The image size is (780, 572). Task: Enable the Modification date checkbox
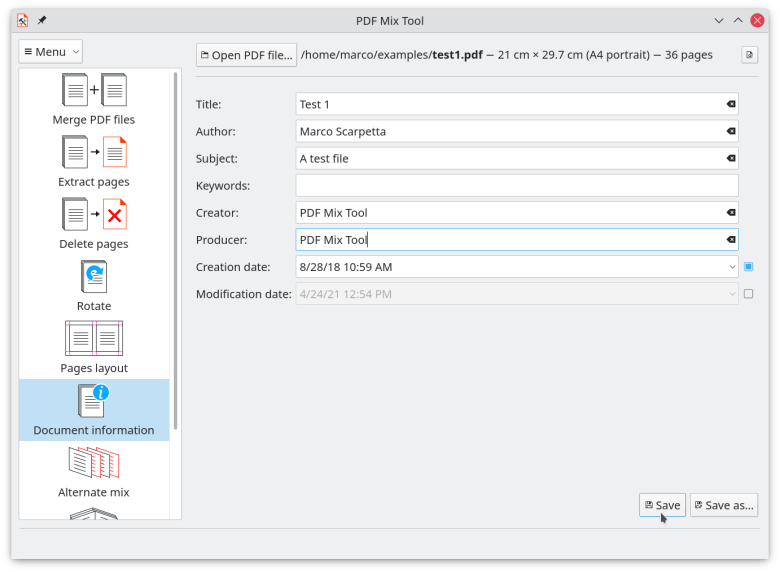pos(748,294)
